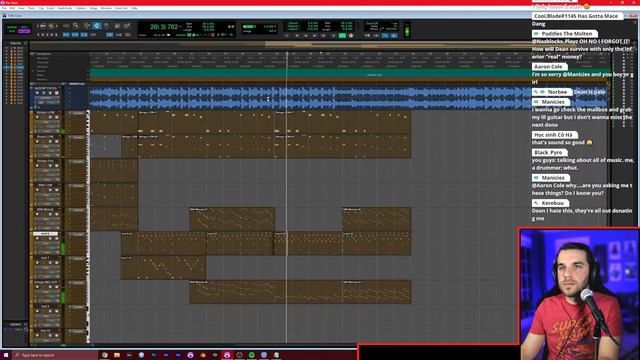
Task: Click the Go to End transport button
Action: [x=324, y=36]
